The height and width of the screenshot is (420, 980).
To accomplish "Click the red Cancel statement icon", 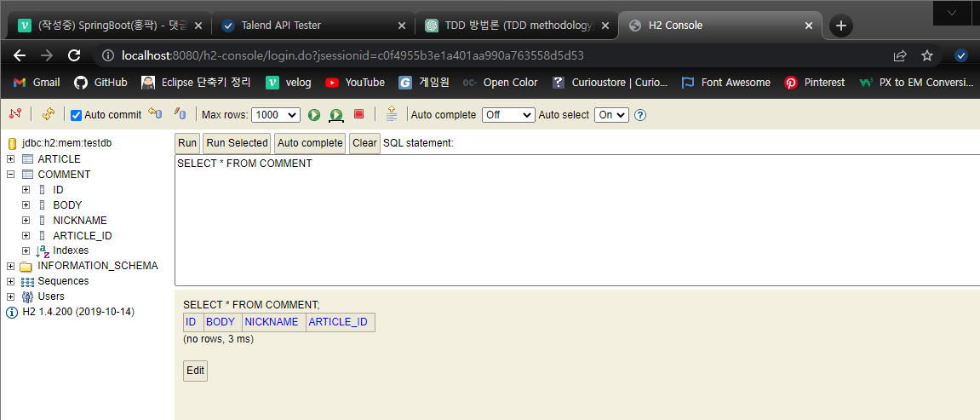I will [358, 114].
